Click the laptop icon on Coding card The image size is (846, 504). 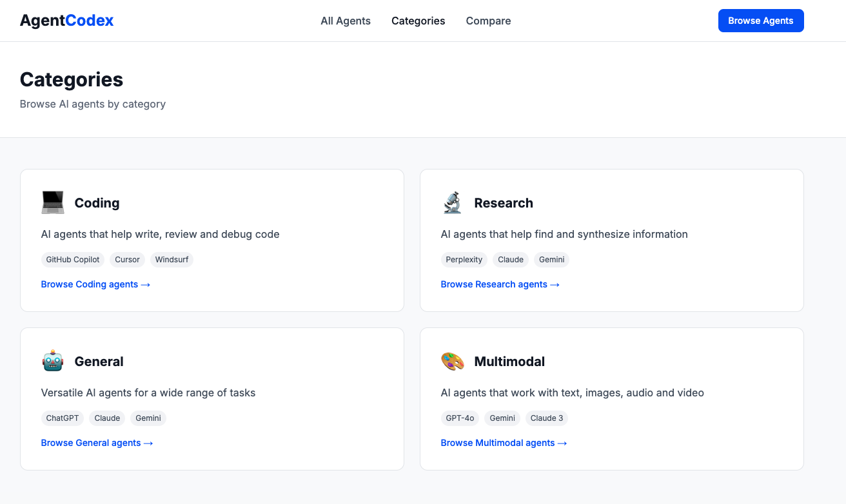(x=52, y=202)
